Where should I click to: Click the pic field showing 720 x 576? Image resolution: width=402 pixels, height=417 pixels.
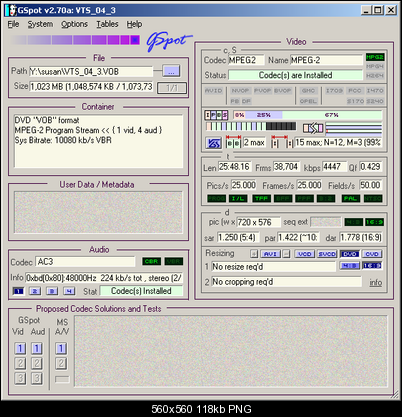(259, 222)
